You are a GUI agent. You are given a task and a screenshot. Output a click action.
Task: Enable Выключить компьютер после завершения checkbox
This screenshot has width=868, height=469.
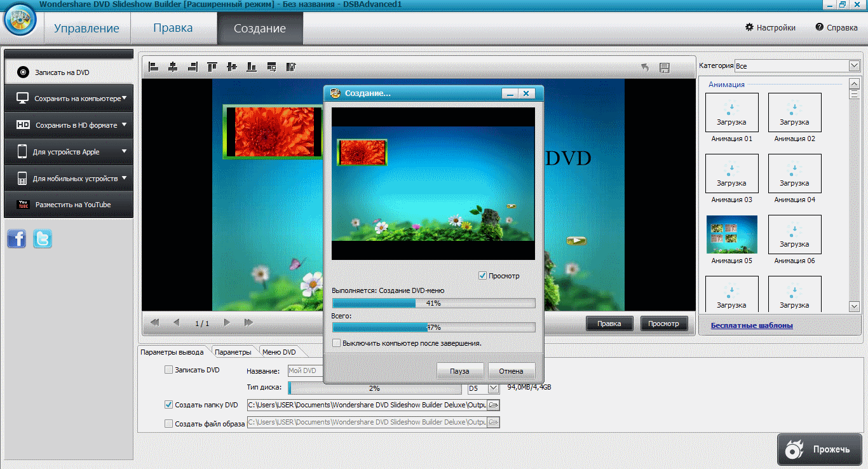tap(336, 343)
